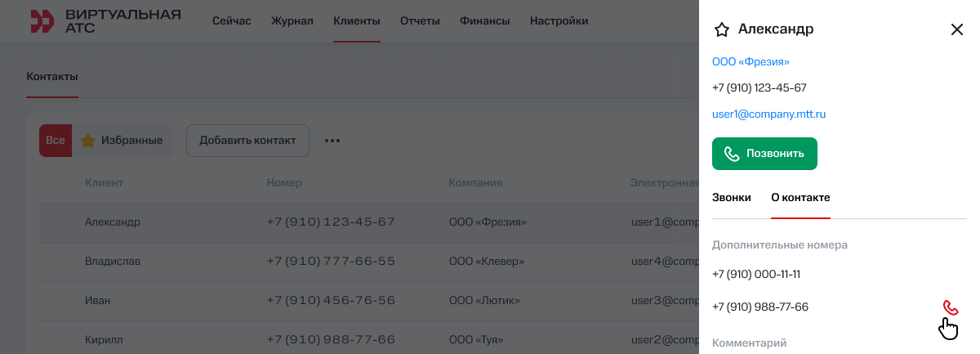Open the three-dots more options menu

pos(332,141)
